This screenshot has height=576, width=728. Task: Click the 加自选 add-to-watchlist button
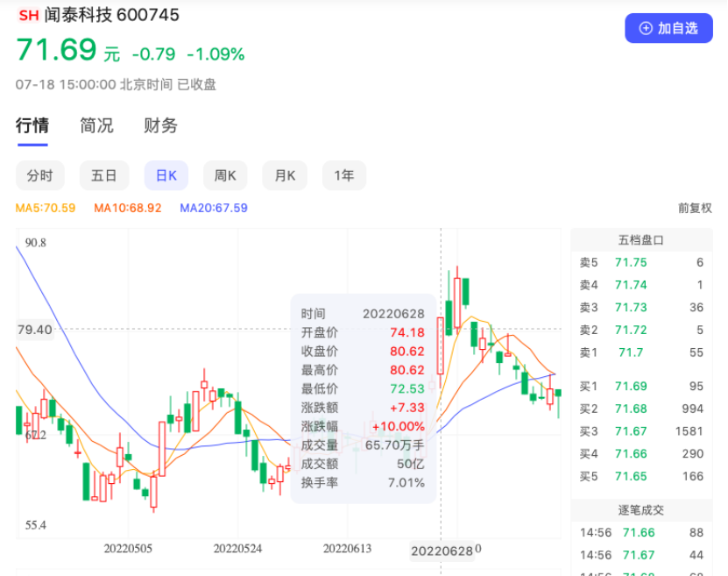[x=669, y=28]
